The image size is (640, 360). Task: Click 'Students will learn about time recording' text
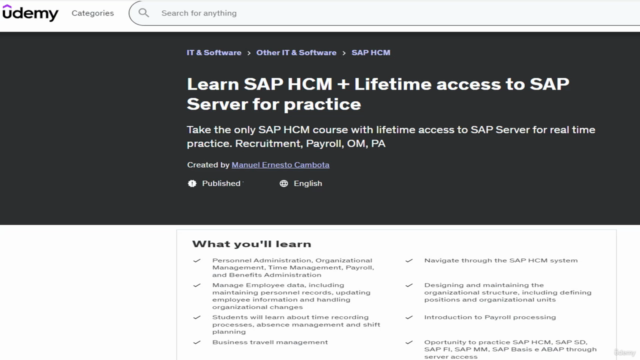[x=296, y=324]
